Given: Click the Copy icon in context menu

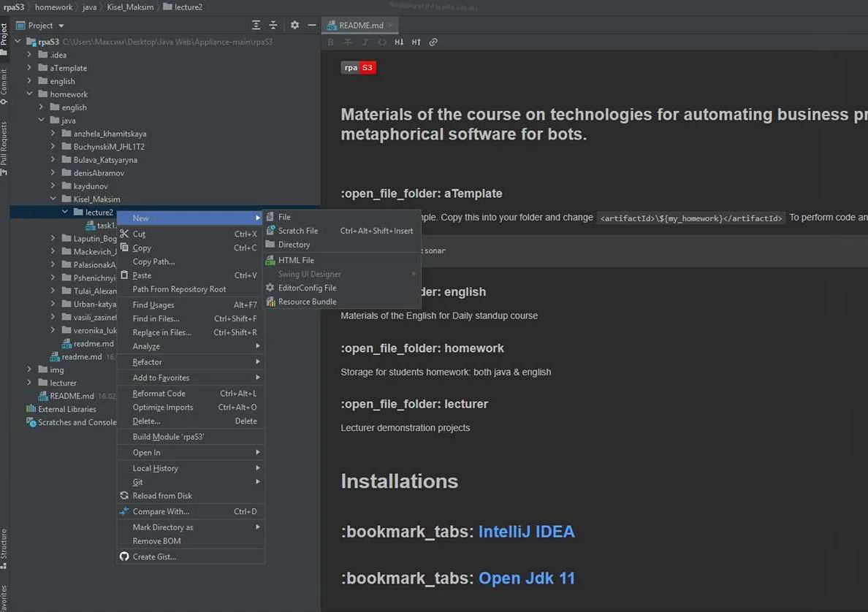Looking at the screenshot, I should tap(124, 248).
